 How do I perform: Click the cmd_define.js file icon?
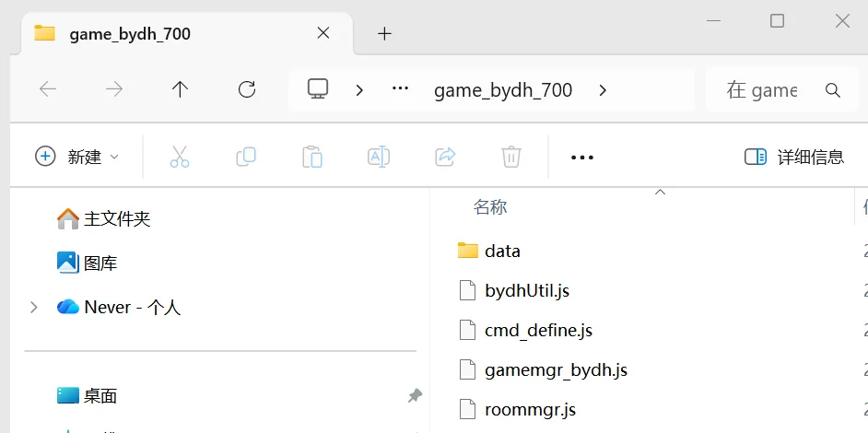[x=468, y=331]
